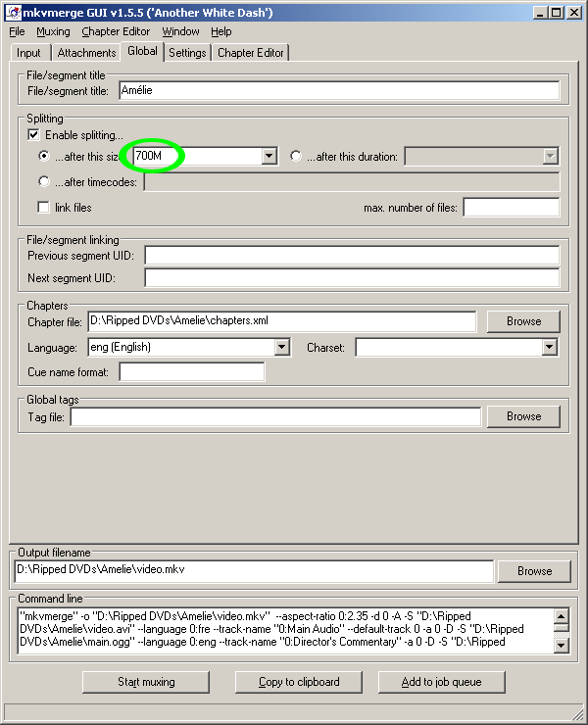The height and width of the screenshot is (725, 588).
Task: Uncheck the Enable splitting checkbox
Action: [x=33, y=135]
